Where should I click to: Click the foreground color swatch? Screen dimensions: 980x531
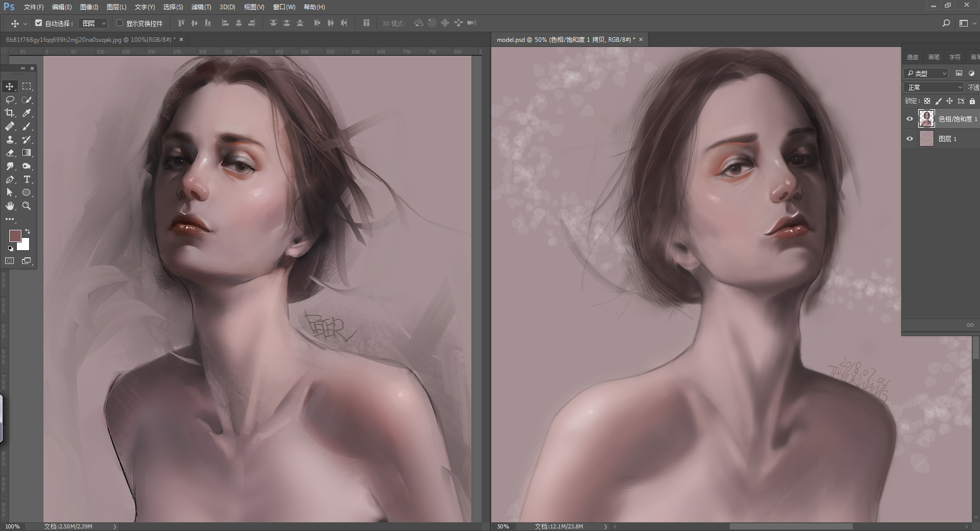(15, 235)
